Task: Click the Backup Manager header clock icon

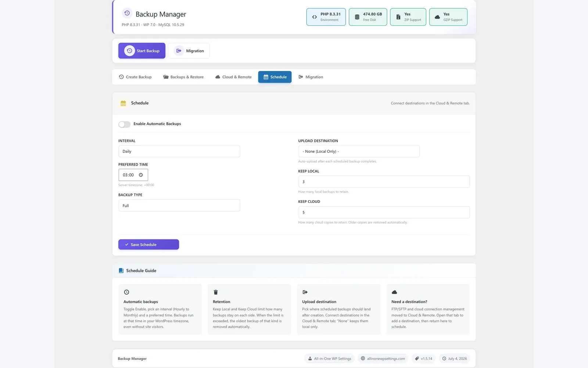Action: coord(127,13)
